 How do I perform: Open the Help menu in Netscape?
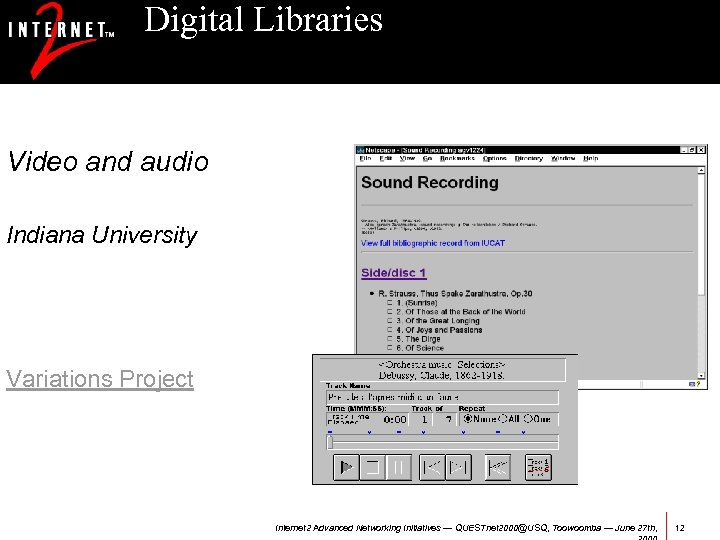pyautogui.click(x=591, y=158)
